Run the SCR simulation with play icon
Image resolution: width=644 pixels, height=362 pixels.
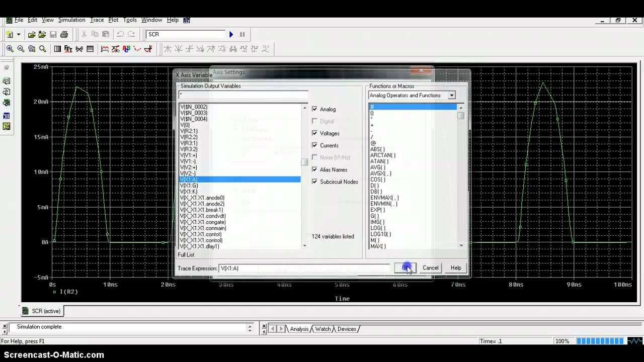coord(231,34)
